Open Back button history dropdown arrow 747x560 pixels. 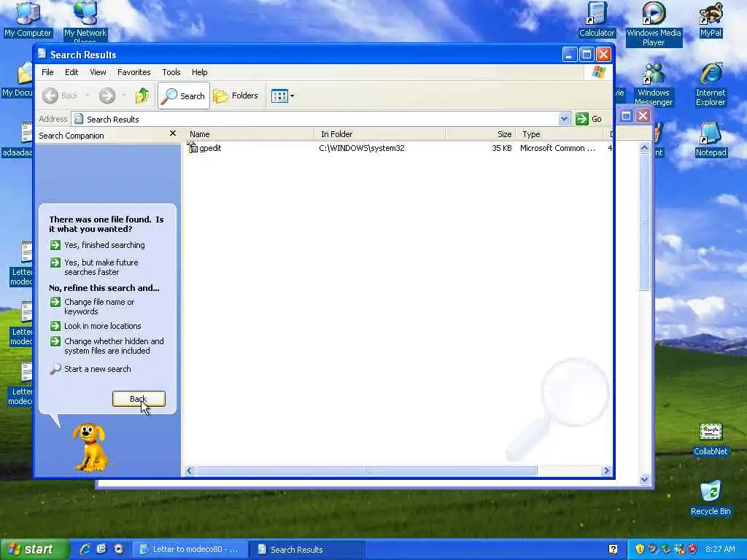click(88, 96)
